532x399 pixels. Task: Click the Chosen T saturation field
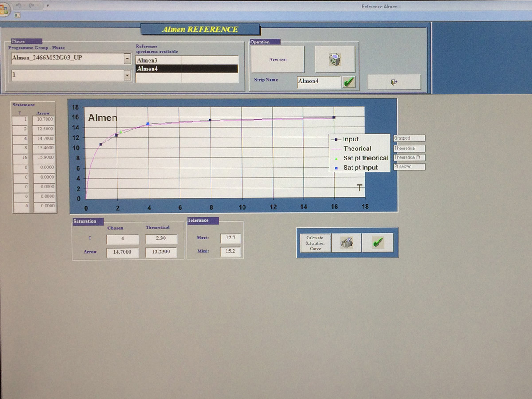(122, 239)
